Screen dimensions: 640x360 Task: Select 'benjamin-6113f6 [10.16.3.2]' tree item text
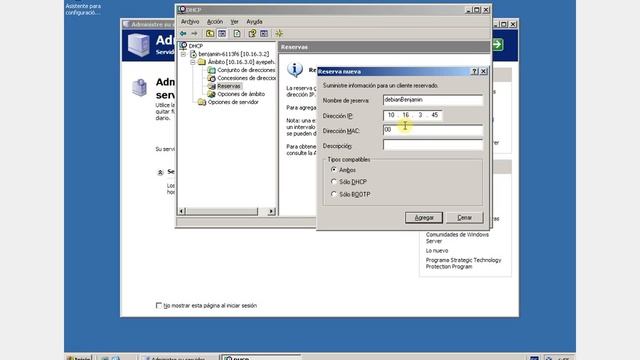[233, 54]
